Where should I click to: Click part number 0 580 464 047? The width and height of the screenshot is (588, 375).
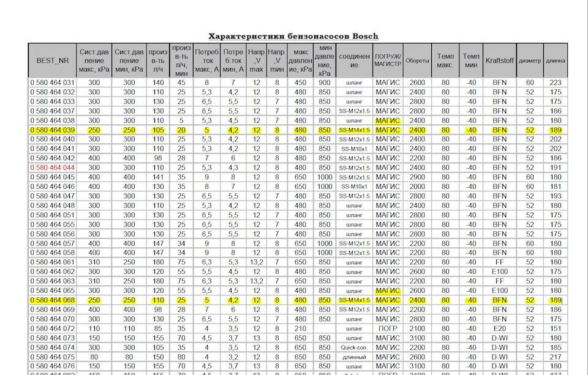point(53,196)
